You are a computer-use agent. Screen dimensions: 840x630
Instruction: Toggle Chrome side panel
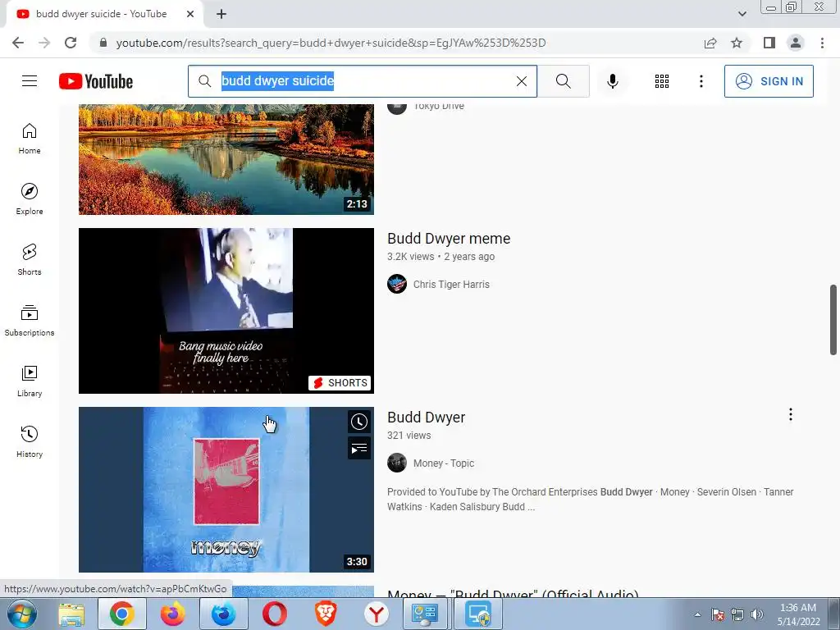coord(769,43)
